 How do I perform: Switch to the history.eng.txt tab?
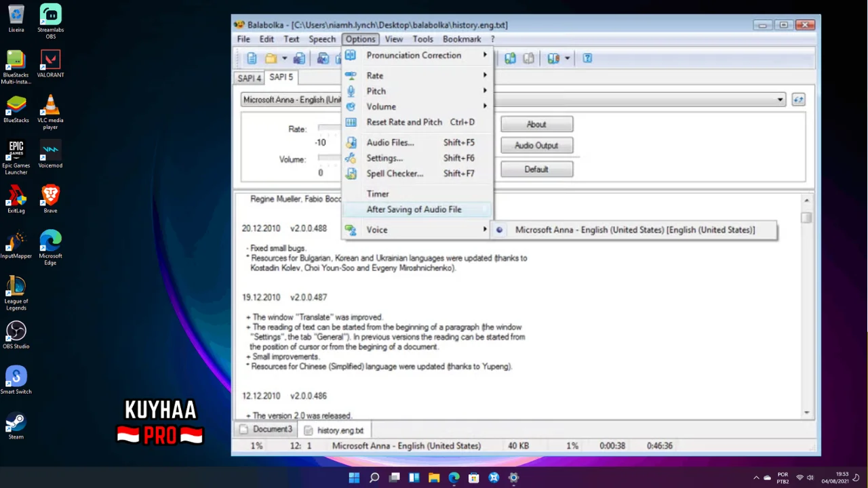pos(334,430)
